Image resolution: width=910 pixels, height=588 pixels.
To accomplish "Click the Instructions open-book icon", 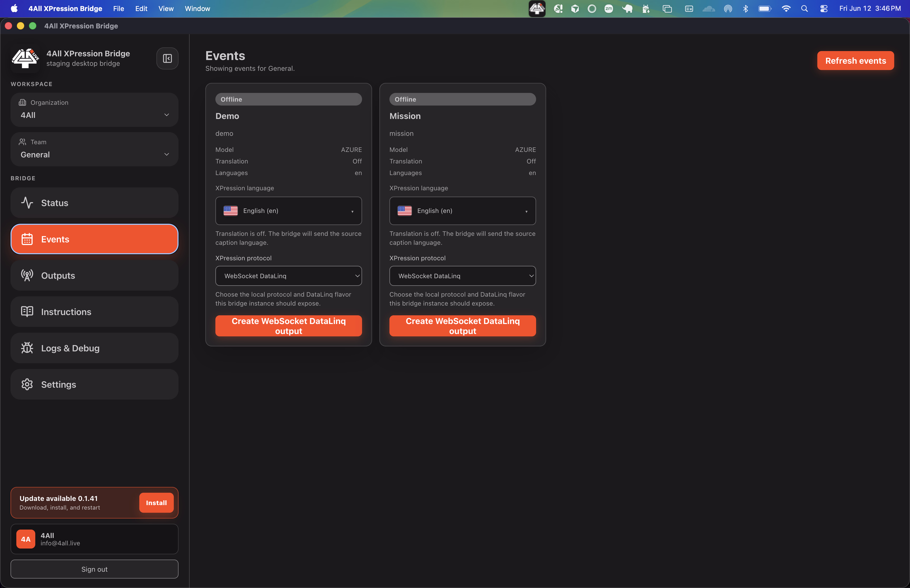I will [27, 312].
